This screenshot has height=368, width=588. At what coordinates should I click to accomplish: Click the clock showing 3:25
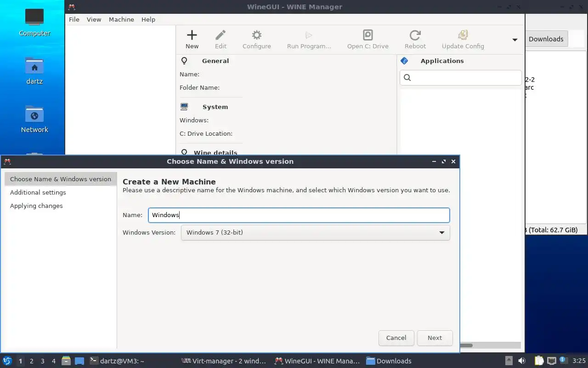click(579, 361)
